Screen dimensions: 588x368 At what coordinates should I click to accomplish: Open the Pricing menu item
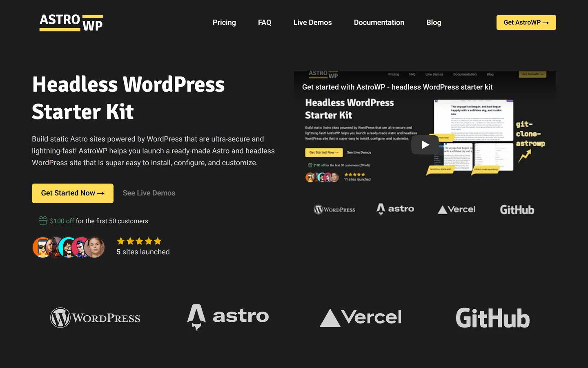[x=224, y=22]
